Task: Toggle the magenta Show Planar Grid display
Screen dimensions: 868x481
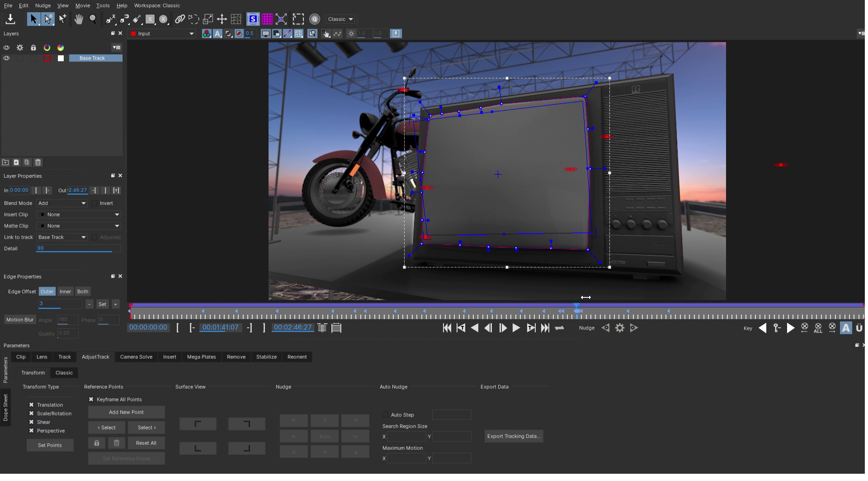Action: click(267, 19)
